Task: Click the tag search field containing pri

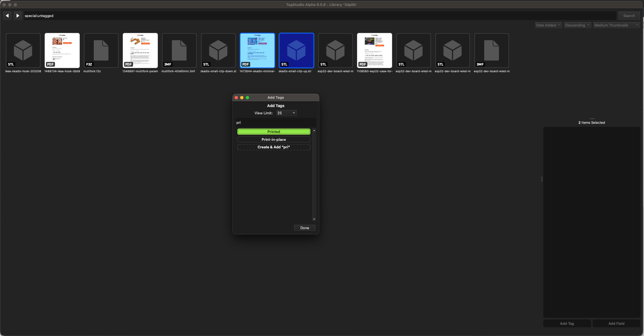Action: 275,123
